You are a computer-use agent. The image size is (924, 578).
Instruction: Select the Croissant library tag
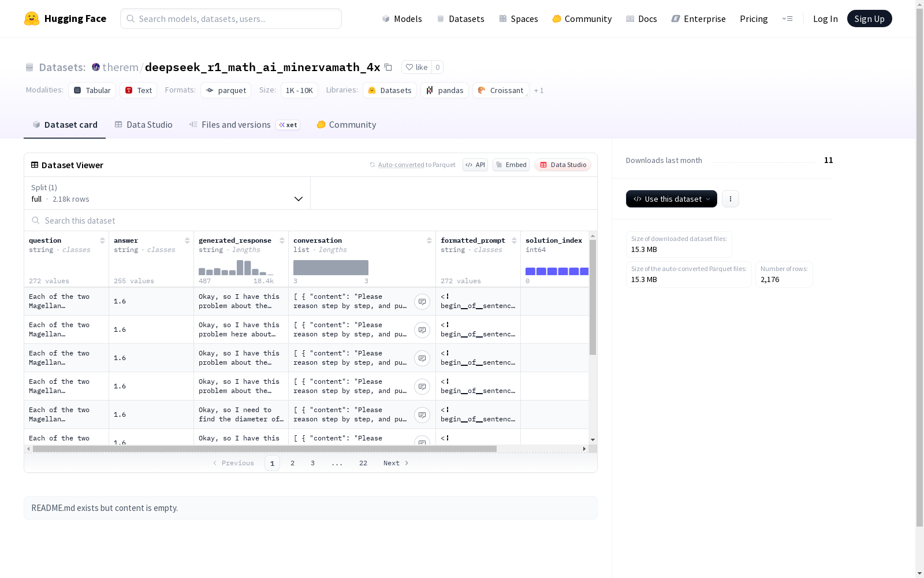click(x=501, y=90)
